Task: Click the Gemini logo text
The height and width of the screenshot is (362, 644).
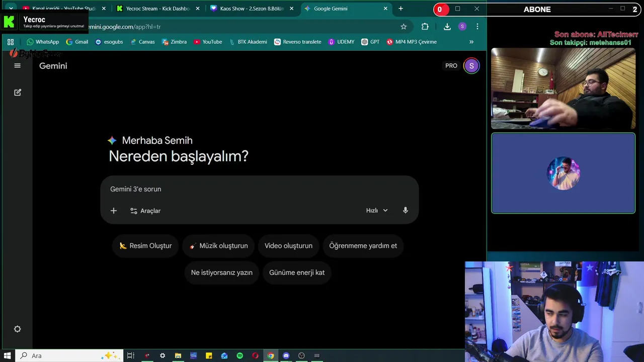Action: click(x=53, y=66)
